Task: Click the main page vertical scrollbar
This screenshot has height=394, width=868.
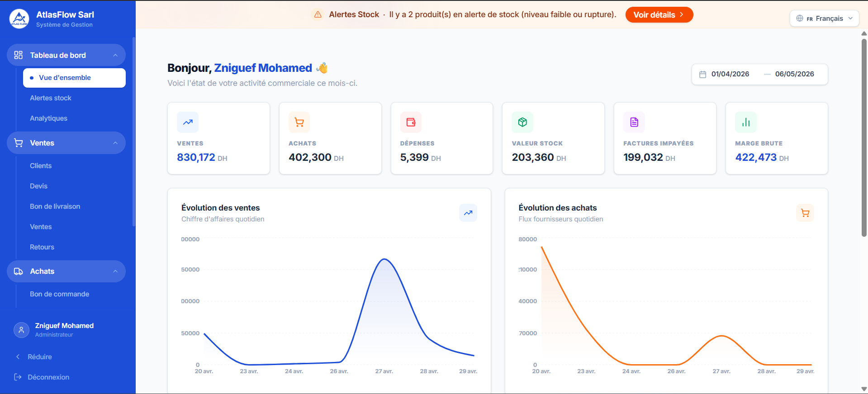Action: 864,137
